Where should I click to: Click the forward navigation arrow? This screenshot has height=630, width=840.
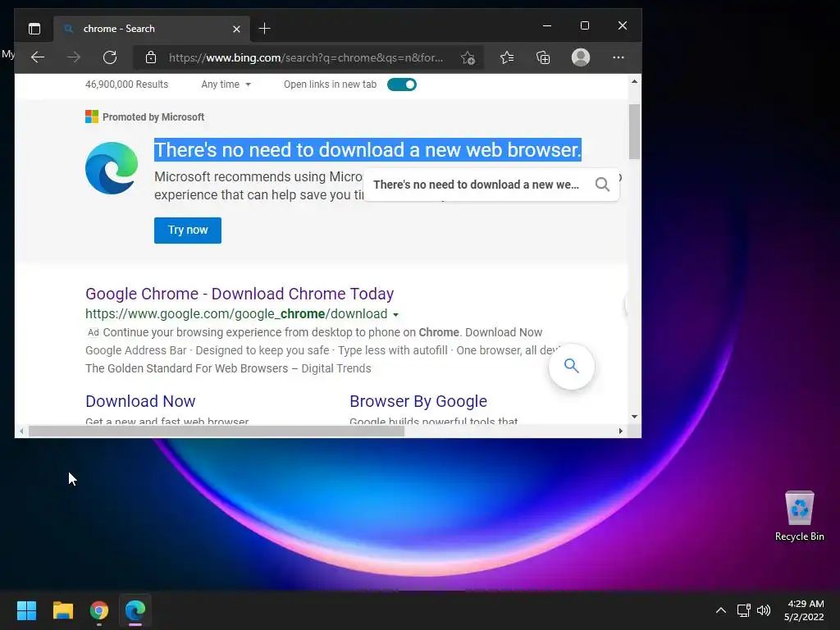coord(74,57)
